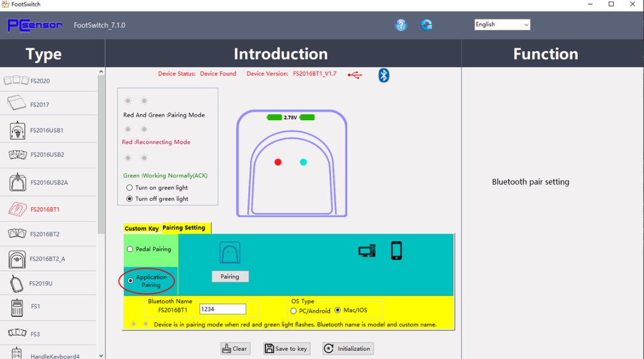Click Save to key button
Viewport: 644px width, 359px height.
(287, 349)
